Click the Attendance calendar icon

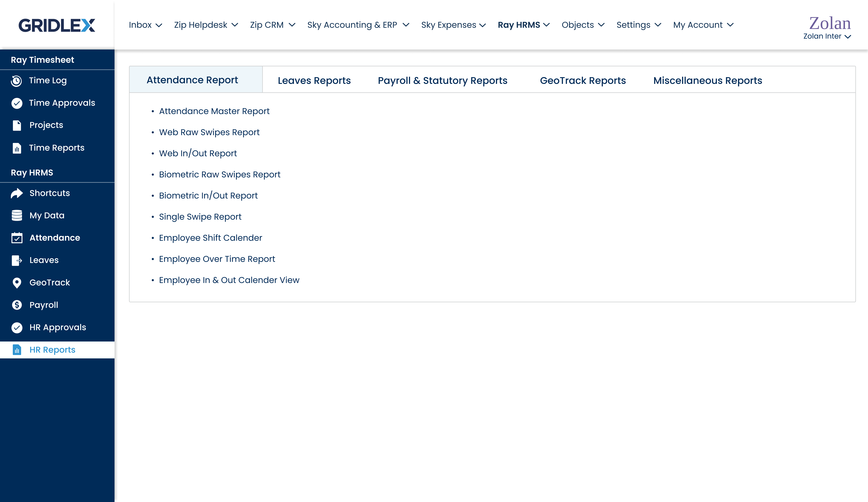(17, 238)
